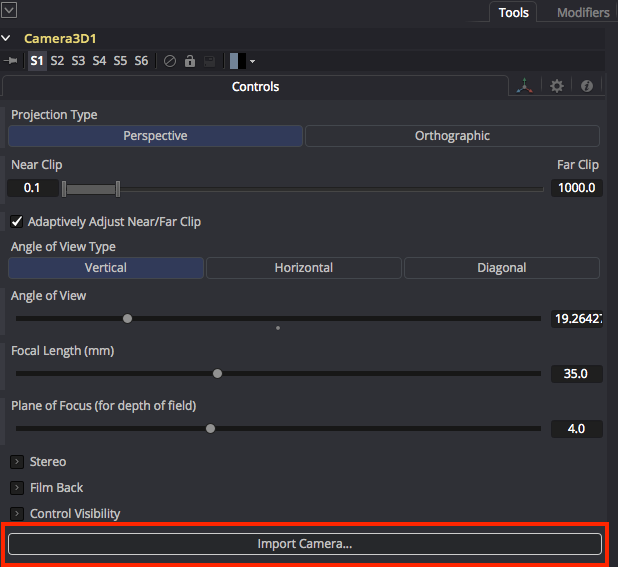Open the gear settings tab icon
618x567 pixels.
[x=557, y=86]
